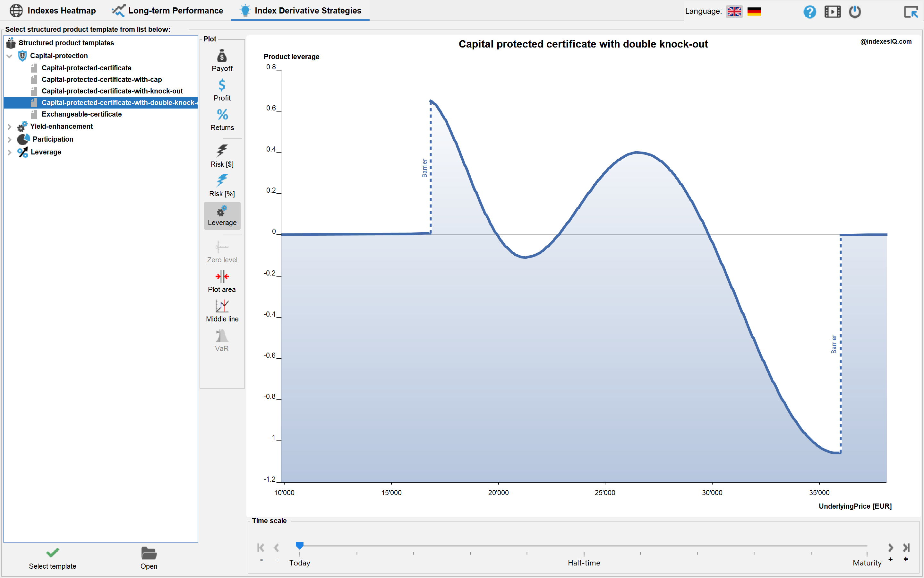Toggle the Leverage plot button
924x578 pixels.
point(222,215)
